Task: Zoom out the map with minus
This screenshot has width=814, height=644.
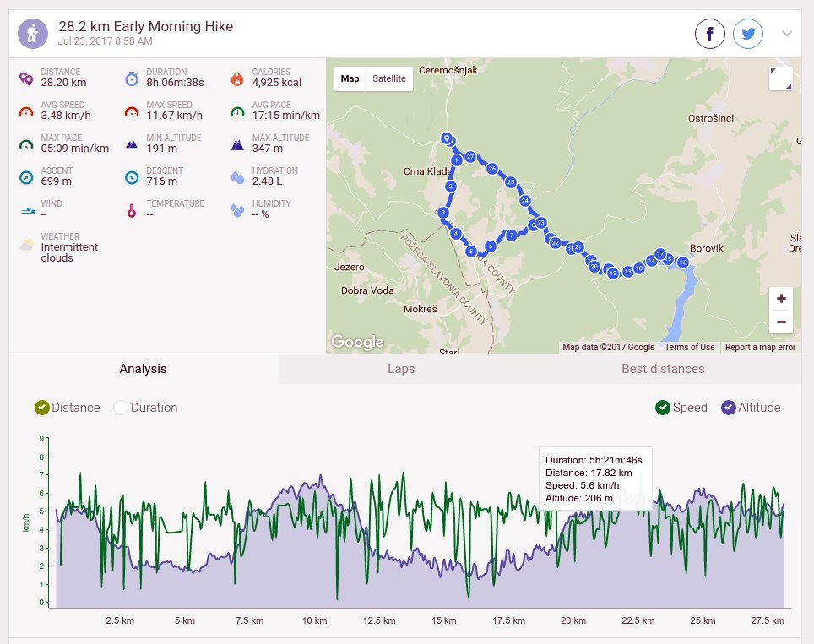Action: pos(781,322)
